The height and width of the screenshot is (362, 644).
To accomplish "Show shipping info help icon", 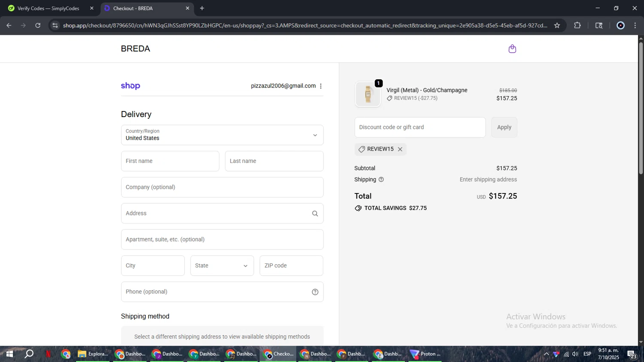I will click(x=381, y=180).
